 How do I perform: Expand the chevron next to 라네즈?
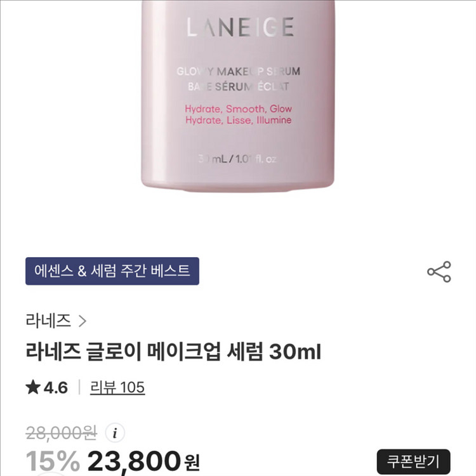pyautogui.click(x=83, y=321)
